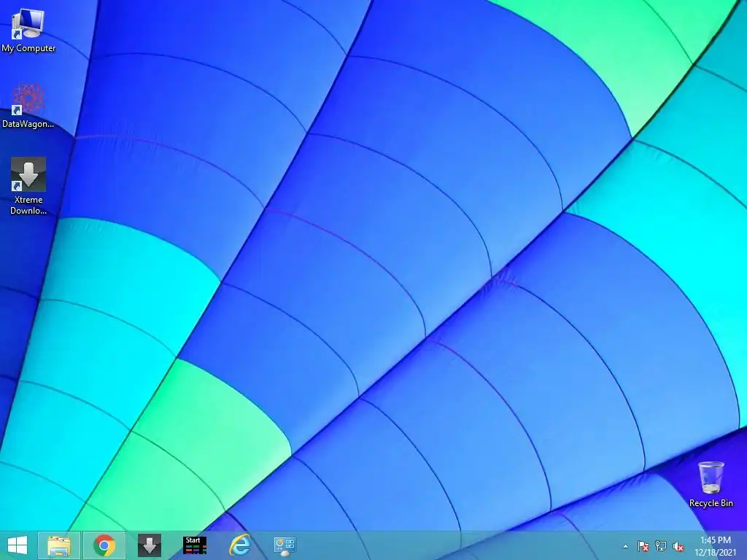Open the Control Panel taskbar icon
747x560 pixels.
285,545
